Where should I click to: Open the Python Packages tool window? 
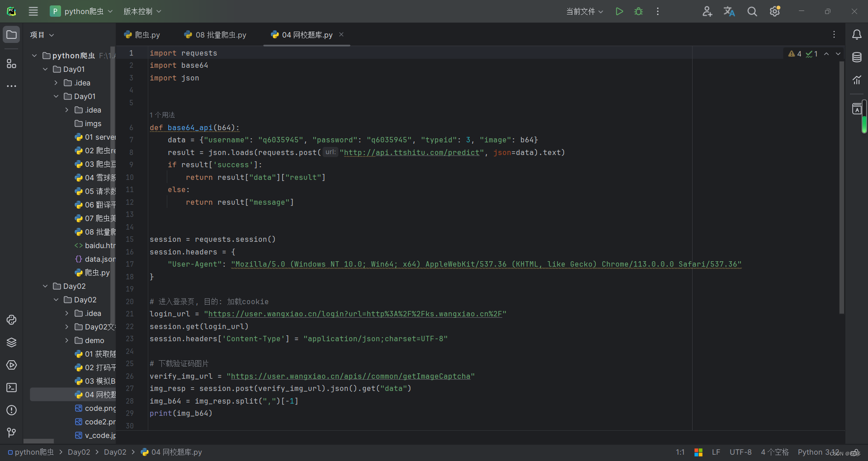[12, 343]
